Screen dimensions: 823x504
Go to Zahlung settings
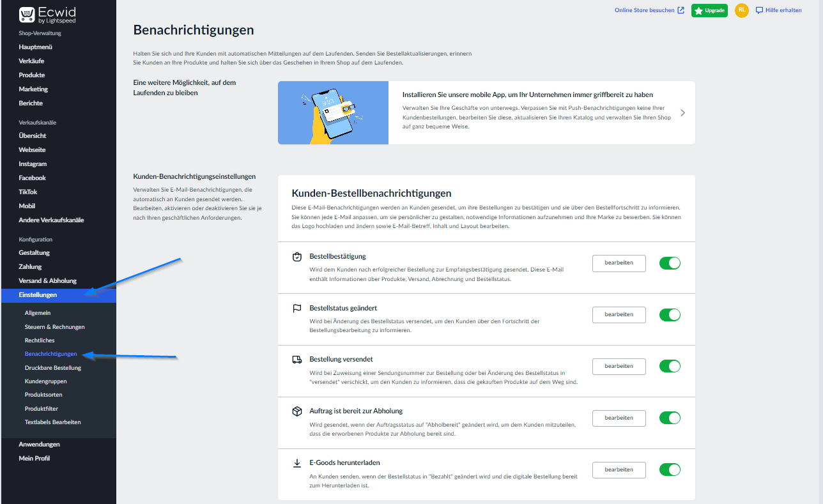point(30,267)
